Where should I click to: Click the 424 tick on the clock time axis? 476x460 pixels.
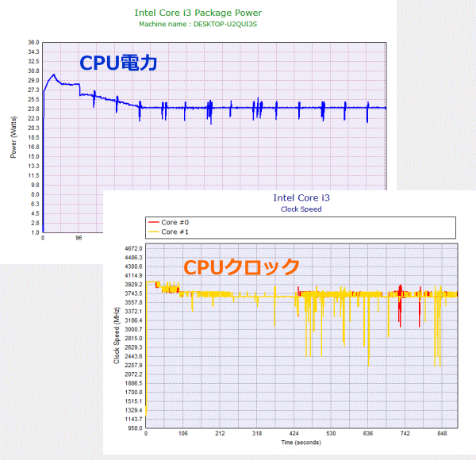(294, 434)
